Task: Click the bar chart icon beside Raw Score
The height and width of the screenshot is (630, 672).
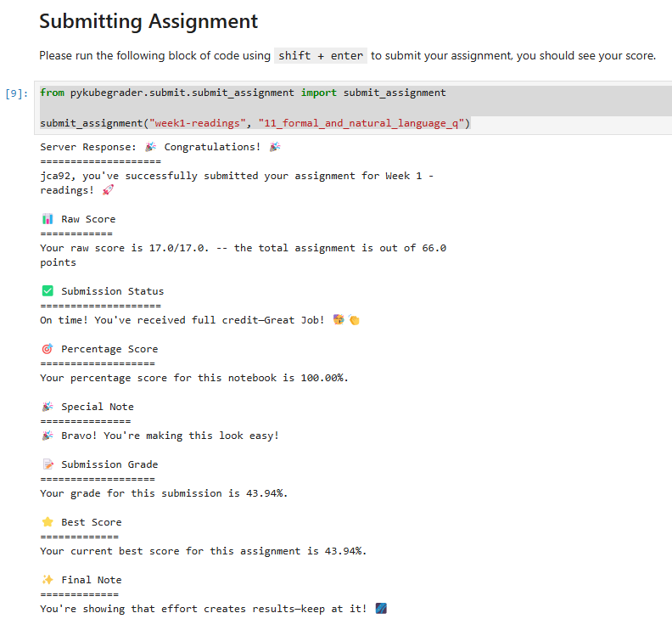Action: [x=48, y=219]
